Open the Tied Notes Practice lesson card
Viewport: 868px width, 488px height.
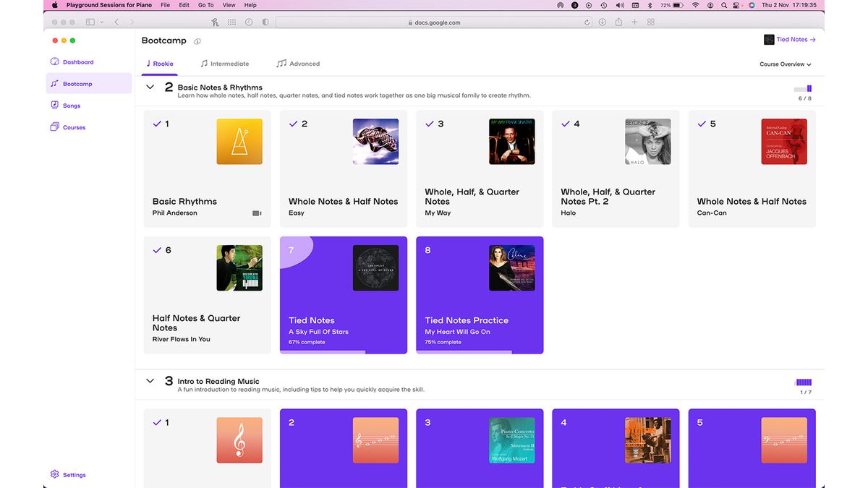point(480,295)
